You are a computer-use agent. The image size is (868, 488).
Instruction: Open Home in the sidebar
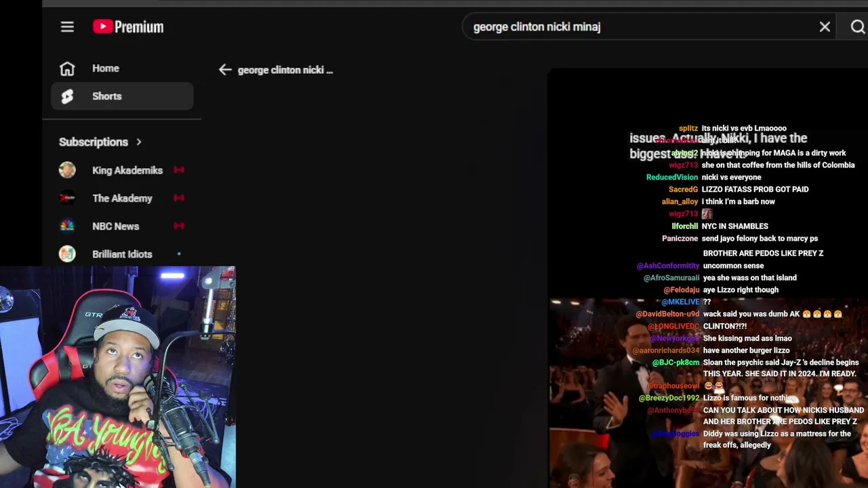[x=122, y=68]
